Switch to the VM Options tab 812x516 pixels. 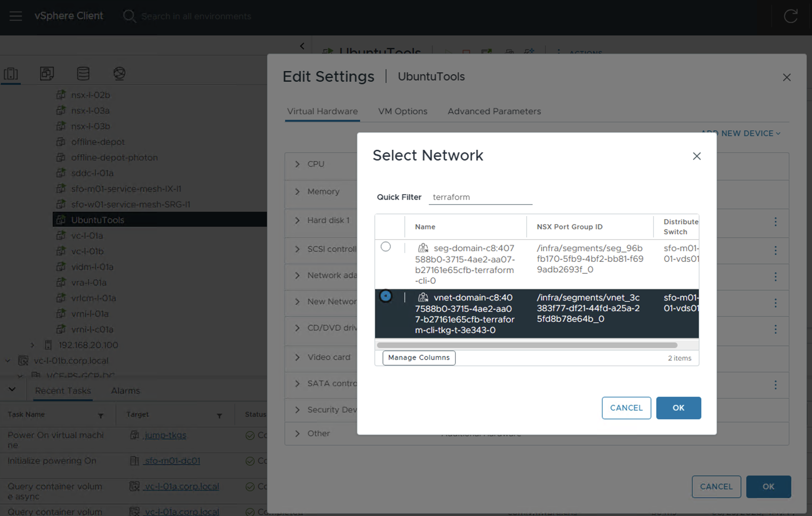(x=402, y=111)
